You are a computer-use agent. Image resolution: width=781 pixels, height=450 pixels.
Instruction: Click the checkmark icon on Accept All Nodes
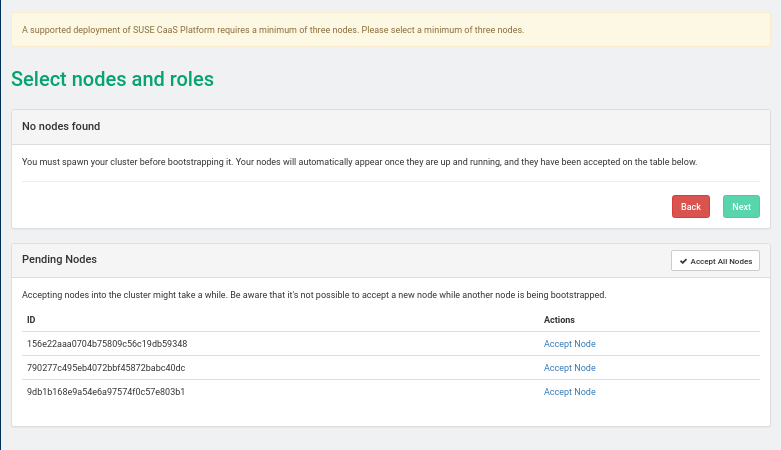[x=684, y=261]
